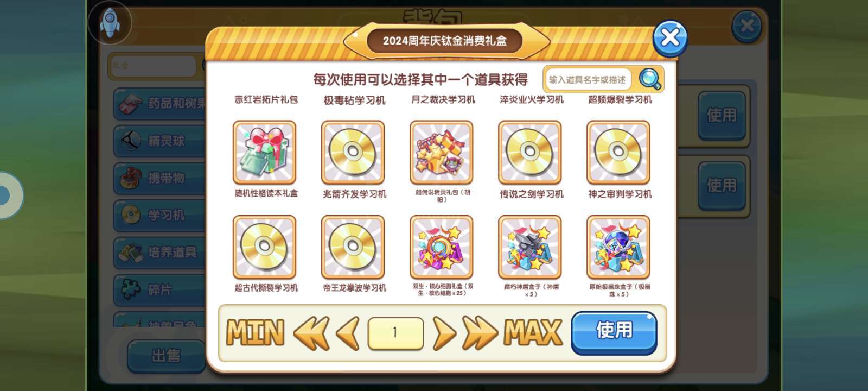Select the 双生·核心细胞礼盒 icon

tap(442, 247)
